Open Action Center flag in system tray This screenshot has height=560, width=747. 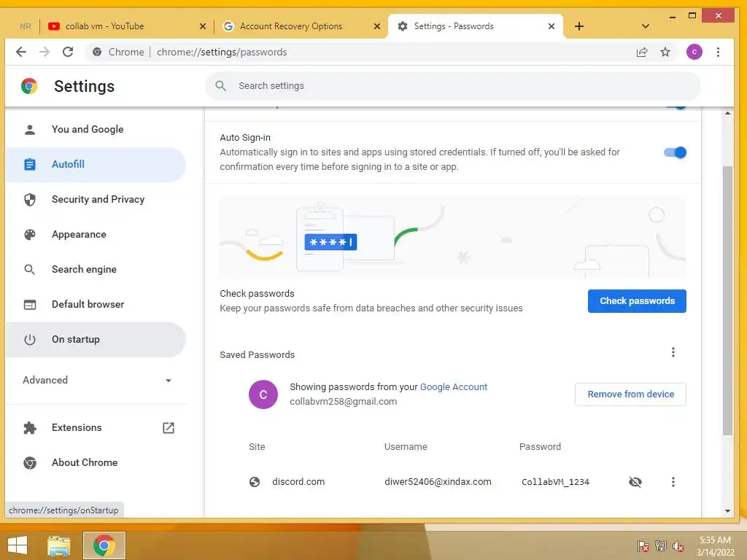click(x=643, y=546)
